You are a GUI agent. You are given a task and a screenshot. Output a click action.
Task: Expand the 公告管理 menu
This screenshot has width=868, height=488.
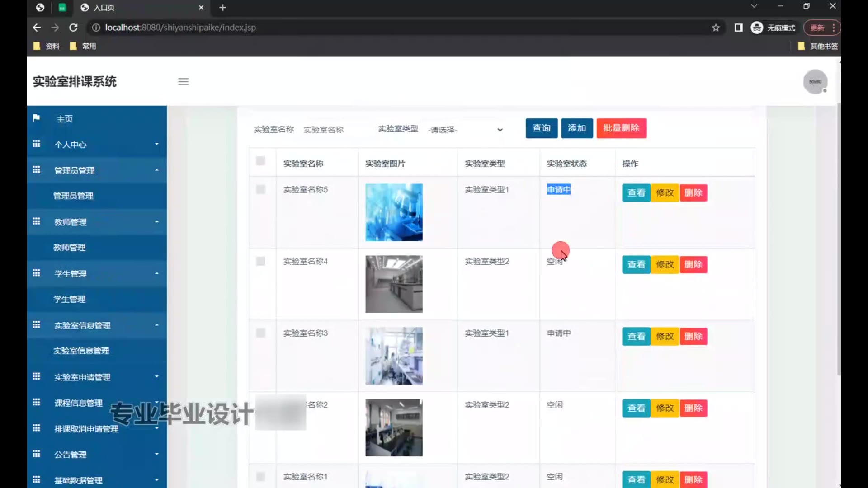pos(97,454)
